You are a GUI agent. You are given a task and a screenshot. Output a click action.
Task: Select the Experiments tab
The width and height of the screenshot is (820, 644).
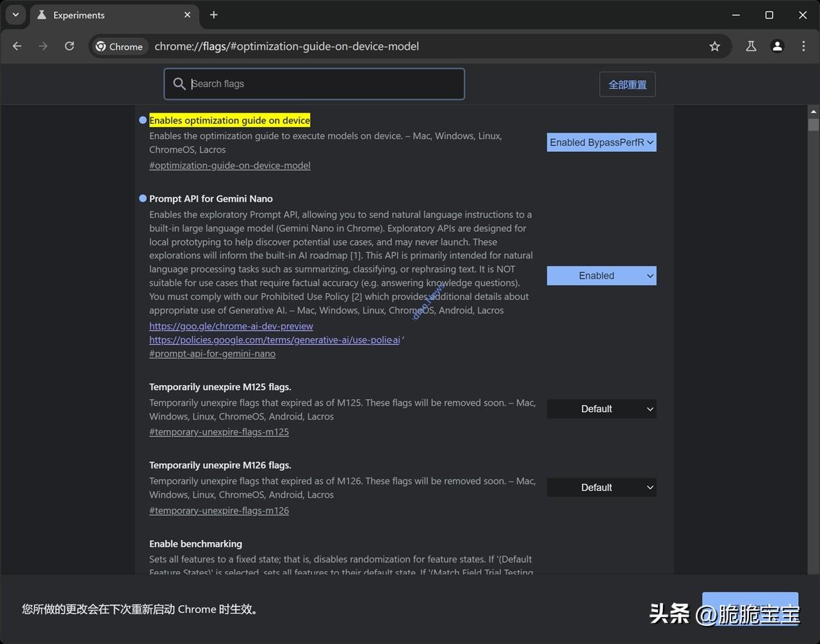click(114, 15)
